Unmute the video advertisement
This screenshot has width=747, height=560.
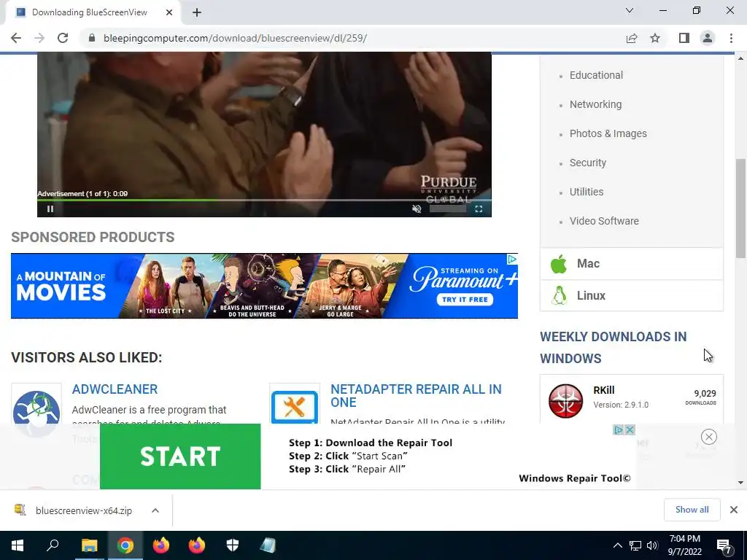pos(417,209)
